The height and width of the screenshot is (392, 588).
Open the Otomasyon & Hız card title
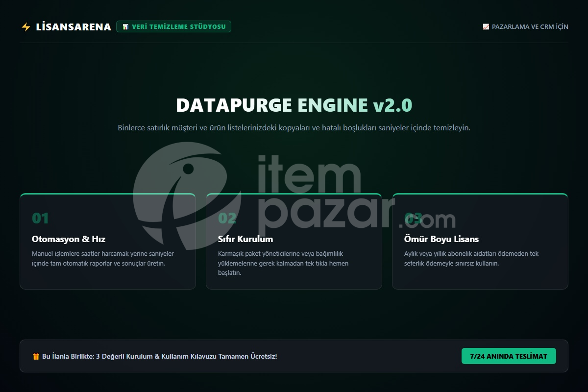(69, 239)
